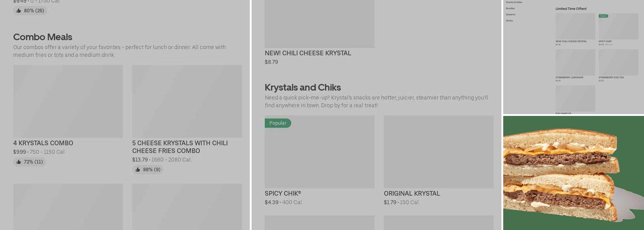644x230 pixels.
Task: Click the ORIGINAL KRYSTAL $1.79 title
Action: pos(412,194)
